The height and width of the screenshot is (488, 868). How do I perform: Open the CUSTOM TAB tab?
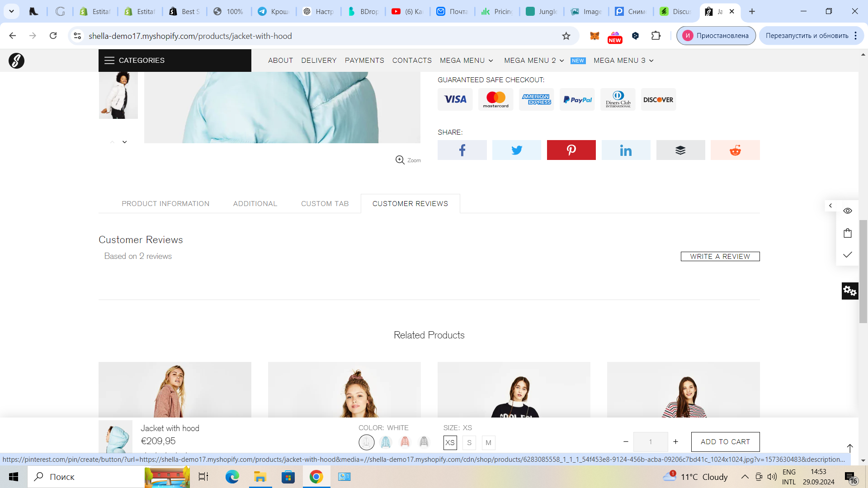325,204
